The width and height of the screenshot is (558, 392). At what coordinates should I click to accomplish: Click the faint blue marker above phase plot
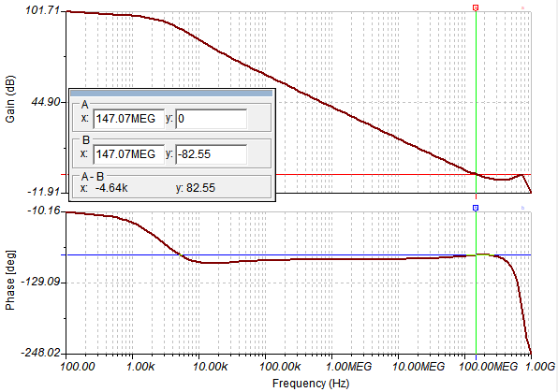(x=522, y=208)
